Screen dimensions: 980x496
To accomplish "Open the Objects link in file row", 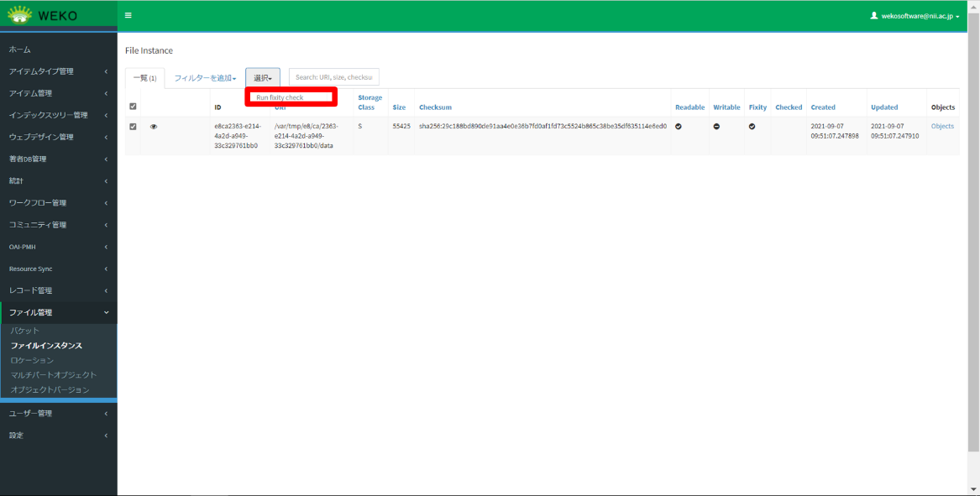I will [942, 127].
